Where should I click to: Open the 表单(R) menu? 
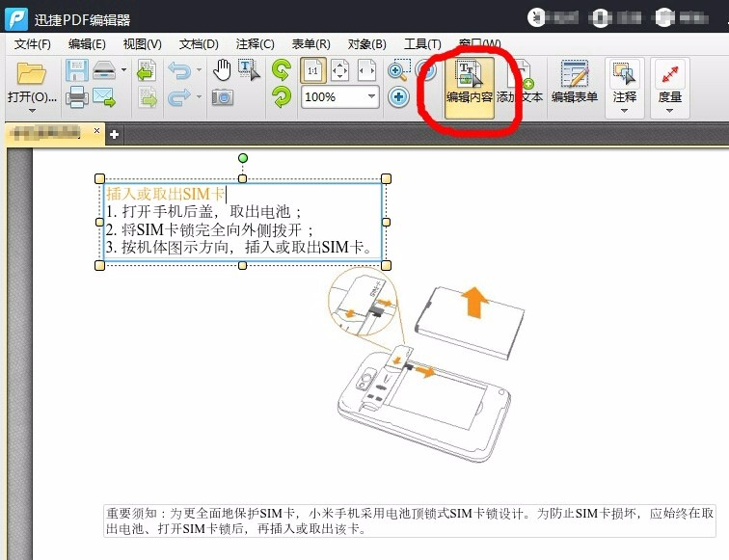(x=311, y=44)
